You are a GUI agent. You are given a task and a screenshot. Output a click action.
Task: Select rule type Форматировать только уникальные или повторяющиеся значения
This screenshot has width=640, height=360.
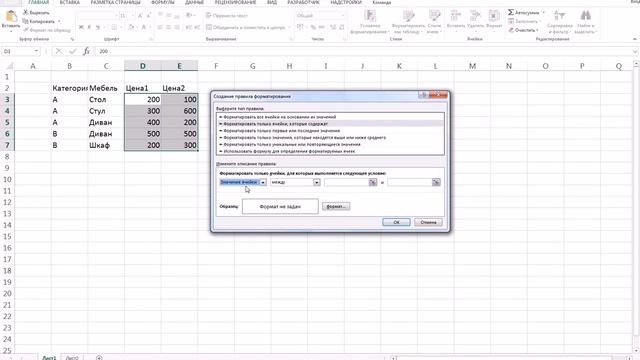click(330, 144)
